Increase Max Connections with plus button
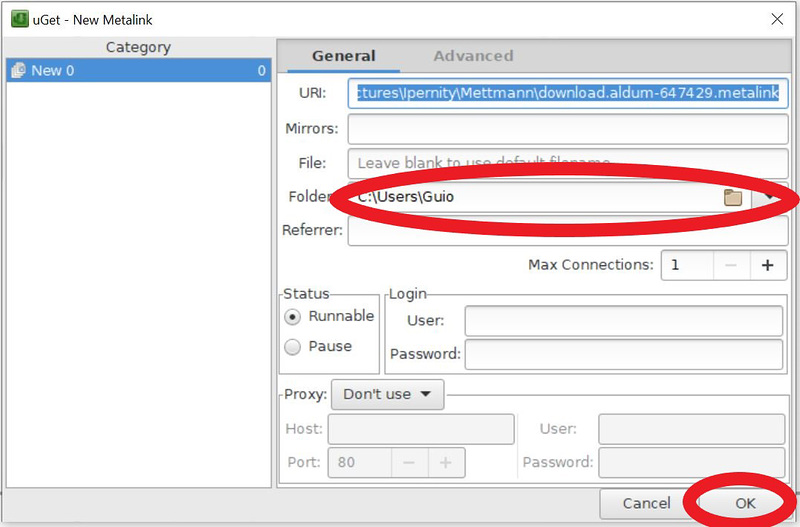 pyautogui.click(x=767, y=265)
